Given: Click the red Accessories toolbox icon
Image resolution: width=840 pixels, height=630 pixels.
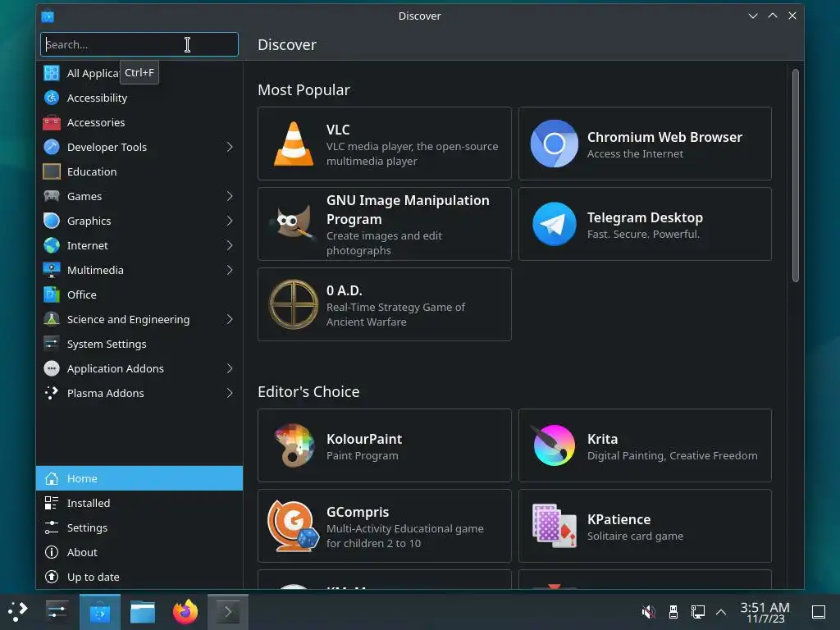Looking at the screenshot, I should coord(52,122).
